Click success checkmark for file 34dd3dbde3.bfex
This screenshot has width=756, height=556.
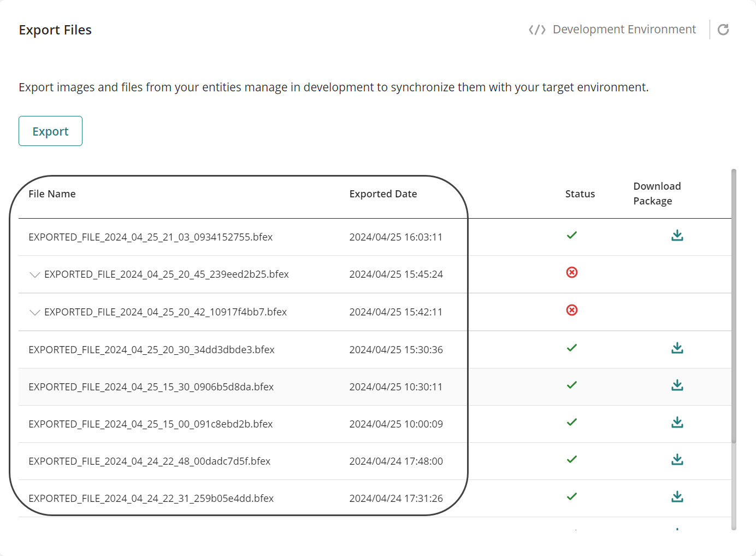(x=572, y=348)
